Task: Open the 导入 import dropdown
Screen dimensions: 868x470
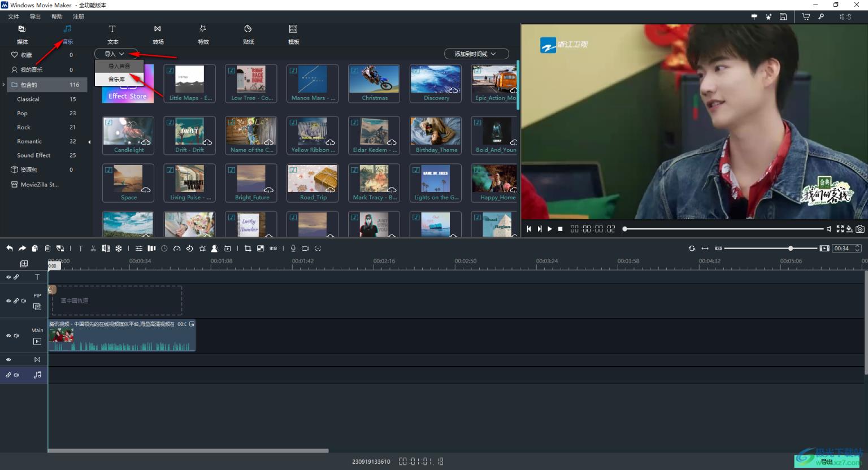Action: pyautogui.click(x=115, y=54)
